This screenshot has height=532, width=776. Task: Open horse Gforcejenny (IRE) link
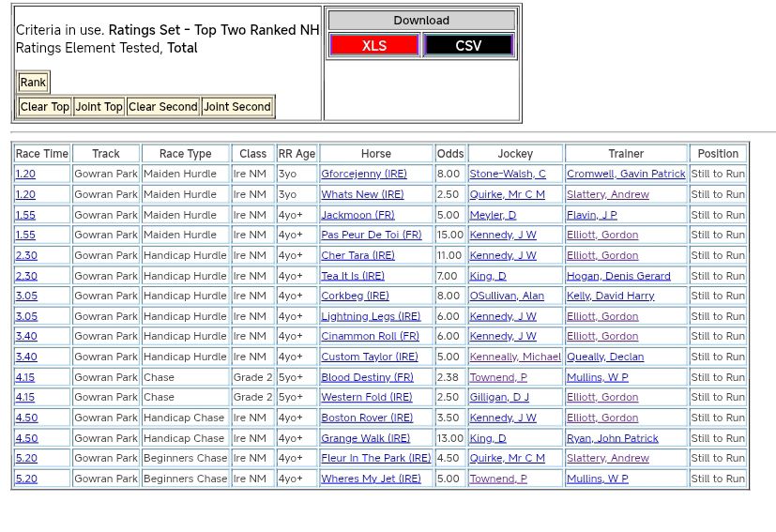(x=363, y=175)
